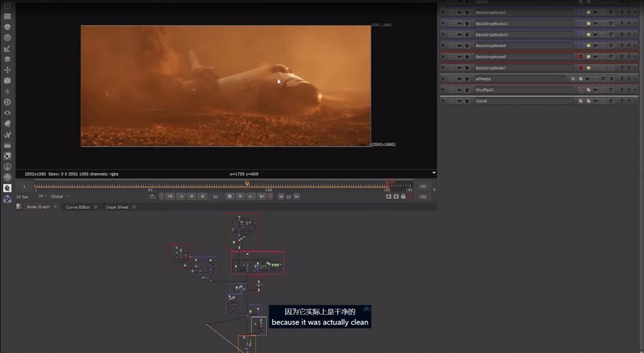Expand aPMatte properties
The width and height of the screenshot is (644, 353).
pos(443,79)
